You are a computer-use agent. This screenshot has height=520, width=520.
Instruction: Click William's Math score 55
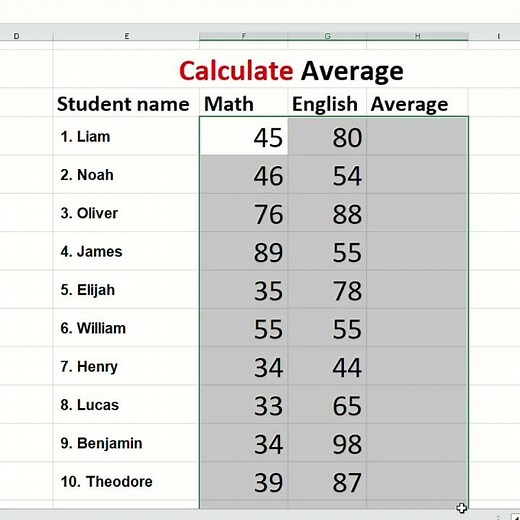[x=244, y=328]
